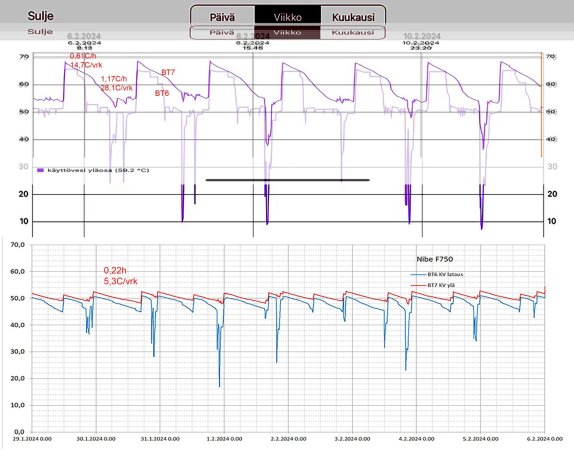This screenshot has height=450, width=574.
Task: Click the 2.2.2024 0.00 x-axis label
Action: click(288, 439)
